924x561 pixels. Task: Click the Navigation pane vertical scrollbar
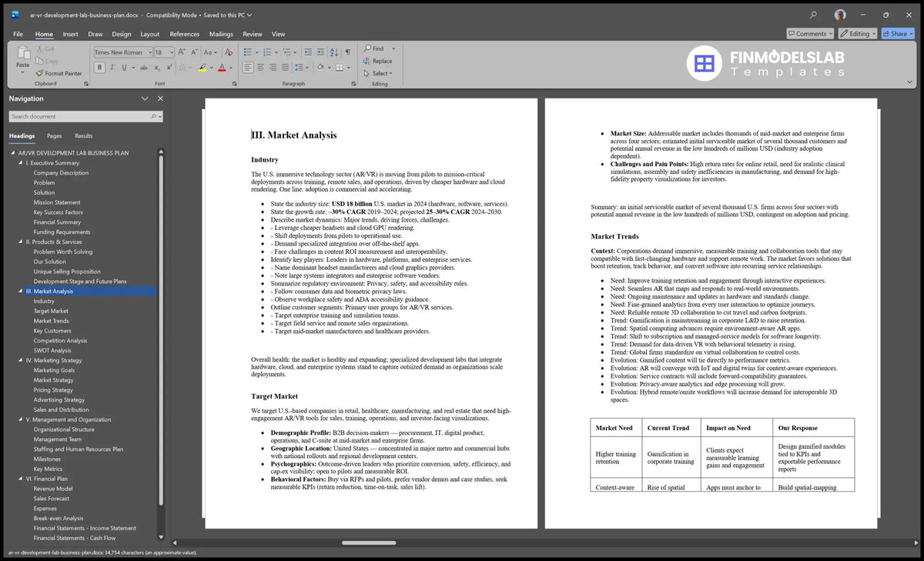[x=160, y=331]
